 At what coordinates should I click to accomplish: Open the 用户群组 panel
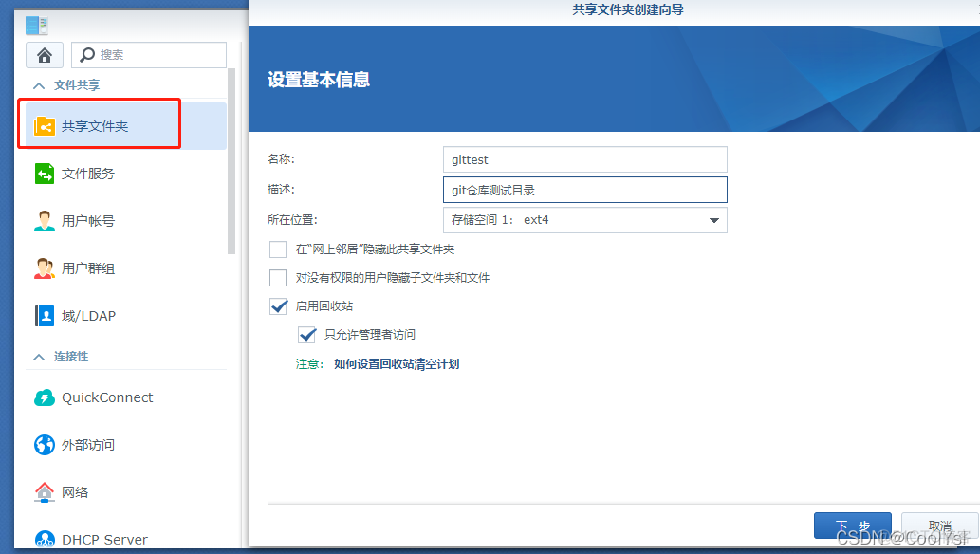95,268
